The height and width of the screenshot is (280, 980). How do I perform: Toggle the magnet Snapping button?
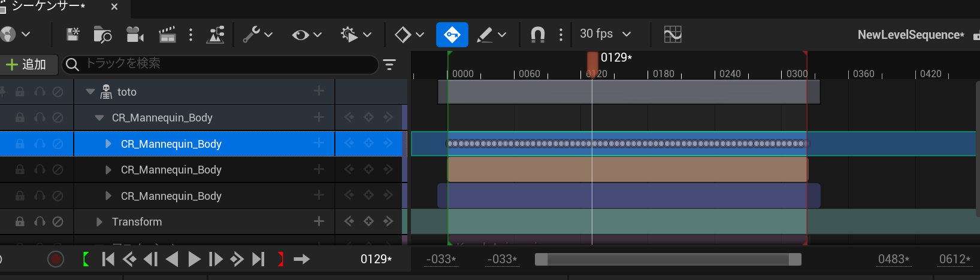[537, 35]
